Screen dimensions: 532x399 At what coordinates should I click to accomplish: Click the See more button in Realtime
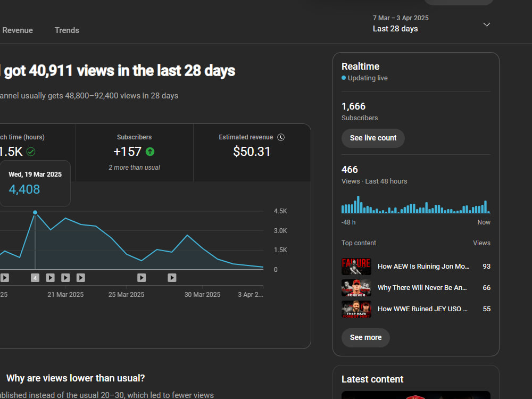tap(365, 338)
